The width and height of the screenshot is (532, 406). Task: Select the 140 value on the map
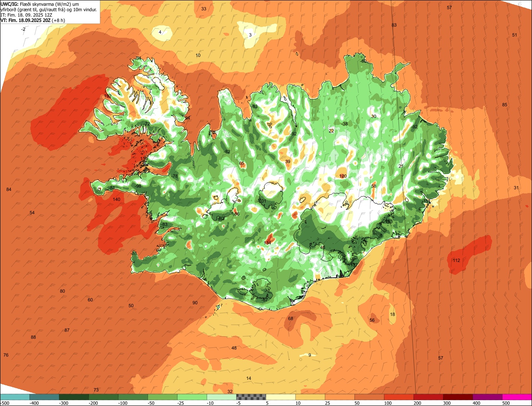coord(116,199)
